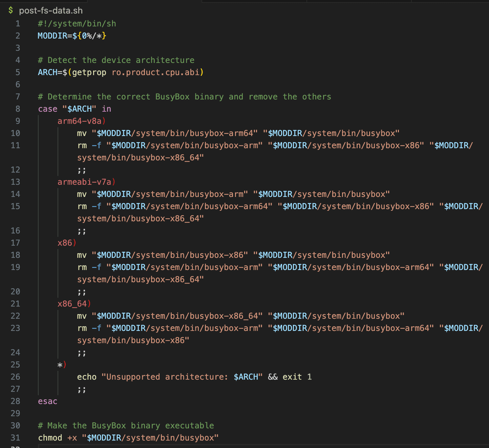This screenshot has width=489, height=448.
Task: Click the 'esac' keyword
Action: pos(47,401)
